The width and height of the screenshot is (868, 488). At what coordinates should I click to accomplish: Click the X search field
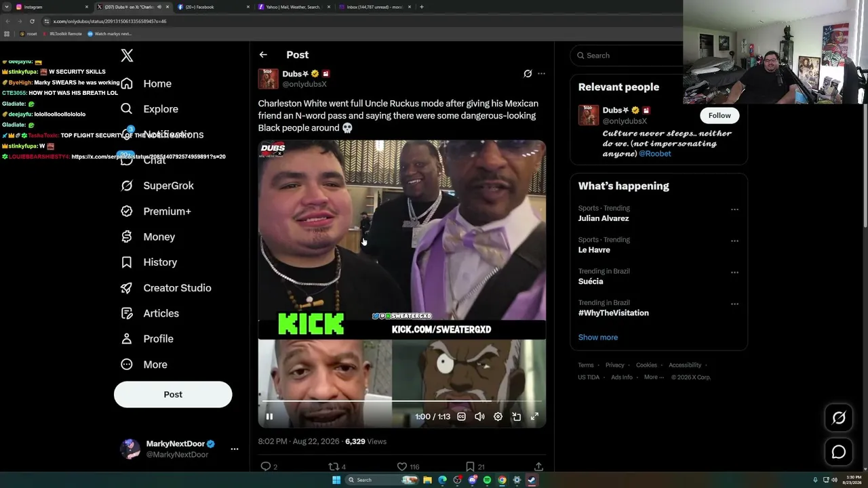[627, 56]
